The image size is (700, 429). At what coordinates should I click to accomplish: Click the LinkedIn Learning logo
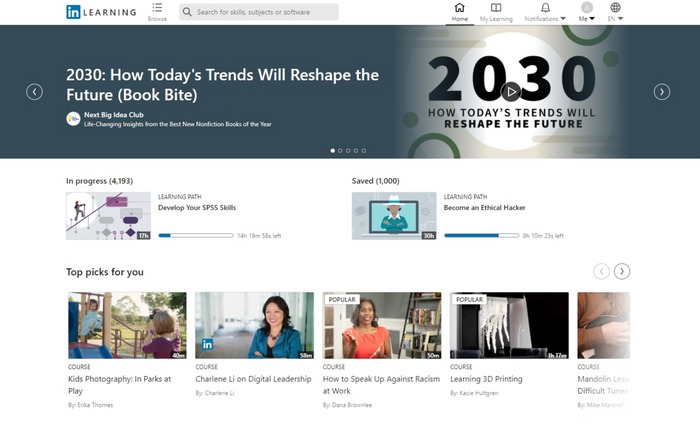(101, 12)
